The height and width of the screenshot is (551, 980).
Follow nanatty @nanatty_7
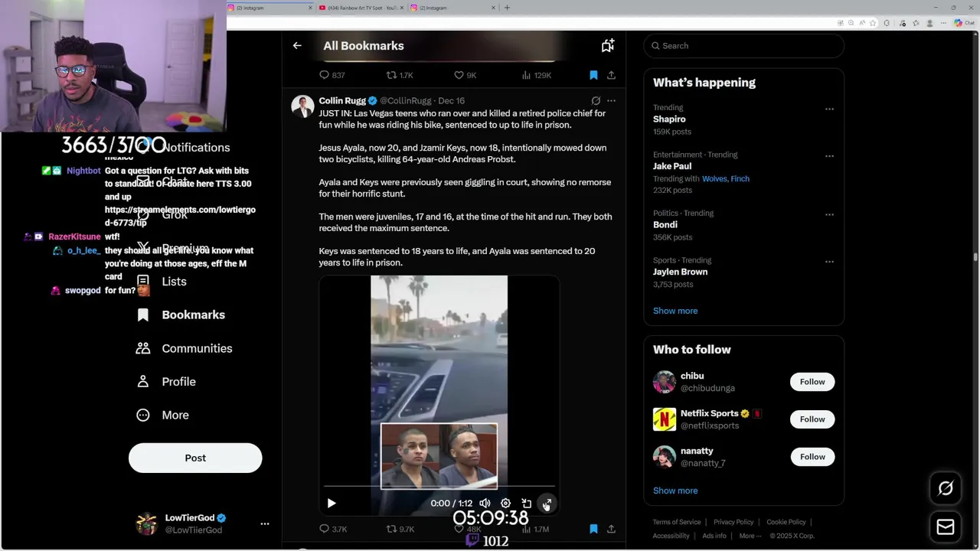point(812,457)
